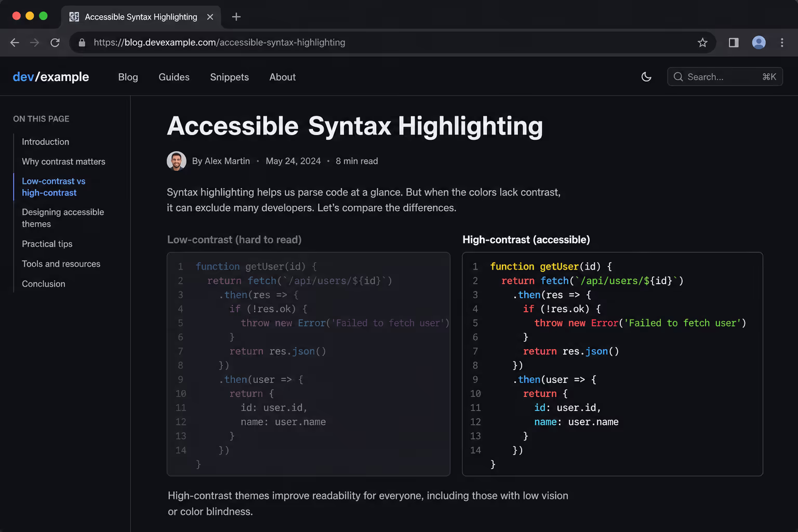Open the Snippets nav item

[x=230, y=77]
